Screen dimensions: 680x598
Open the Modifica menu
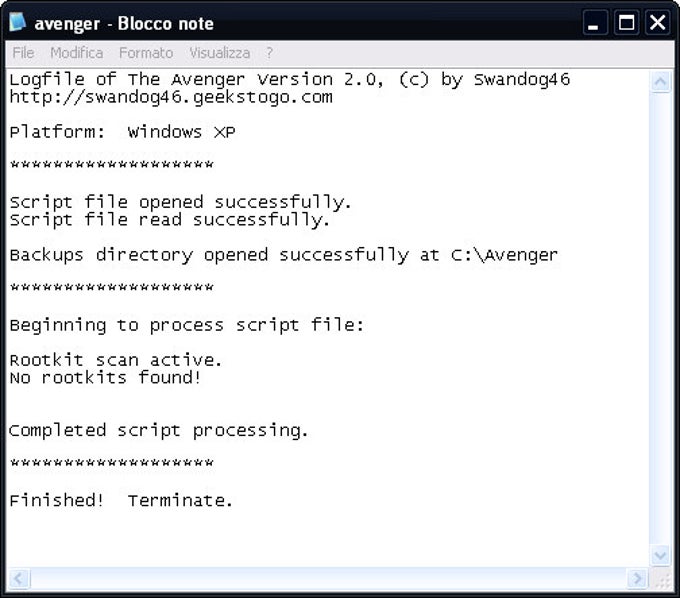click(x=77, y=53)
